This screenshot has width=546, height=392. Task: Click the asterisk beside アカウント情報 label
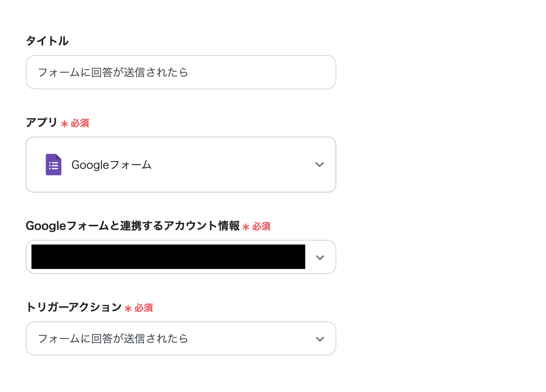click(x=246, y=227)
